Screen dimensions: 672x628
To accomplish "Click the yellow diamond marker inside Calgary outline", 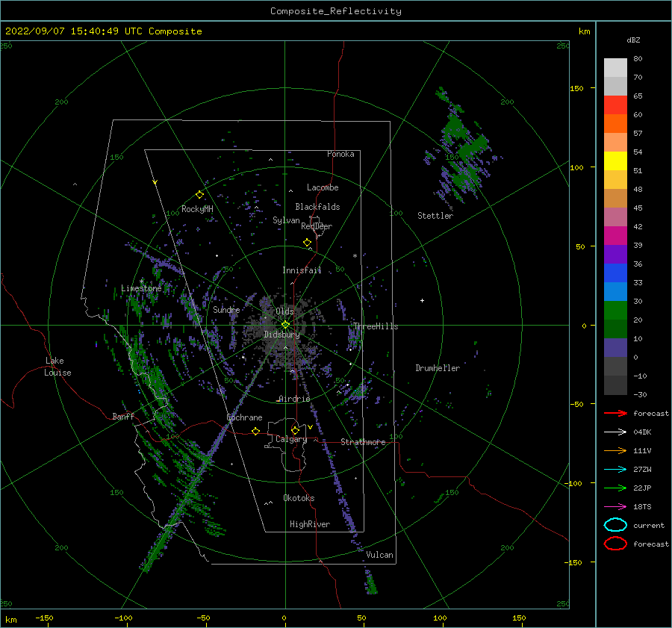I will pos(295,430).
